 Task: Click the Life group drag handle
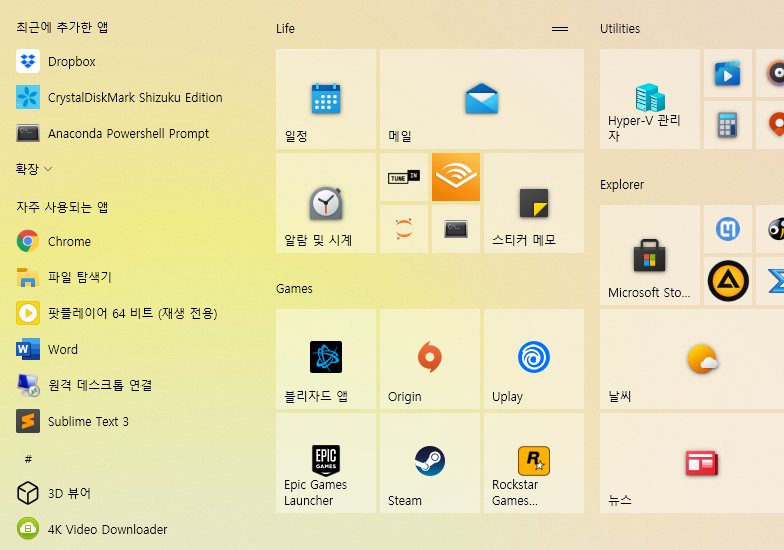pyautogui.click(x=560, y=29)
